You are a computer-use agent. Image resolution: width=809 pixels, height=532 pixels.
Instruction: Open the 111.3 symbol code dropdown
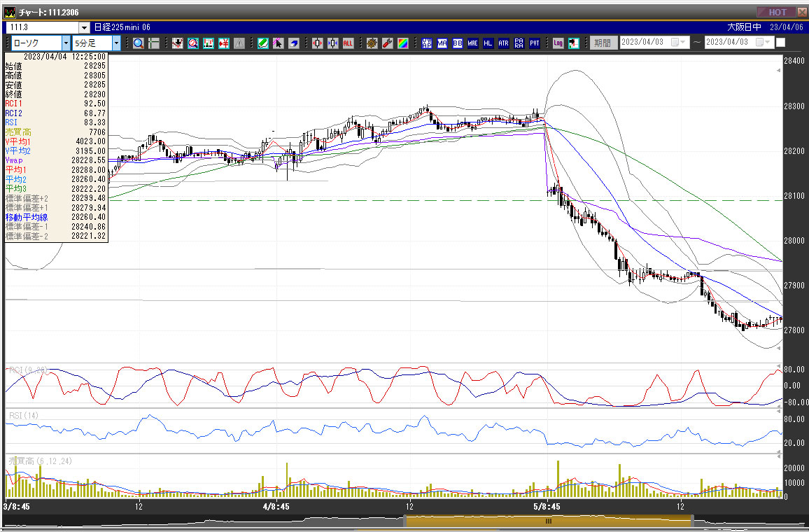84,27
